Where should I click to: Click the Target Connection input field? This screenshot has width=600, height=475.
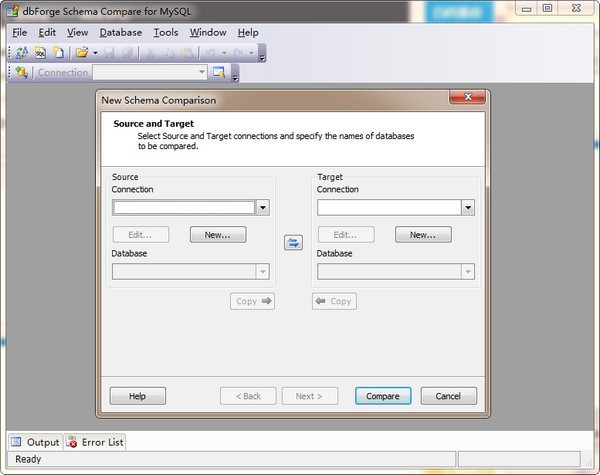(x=389, y=207)
